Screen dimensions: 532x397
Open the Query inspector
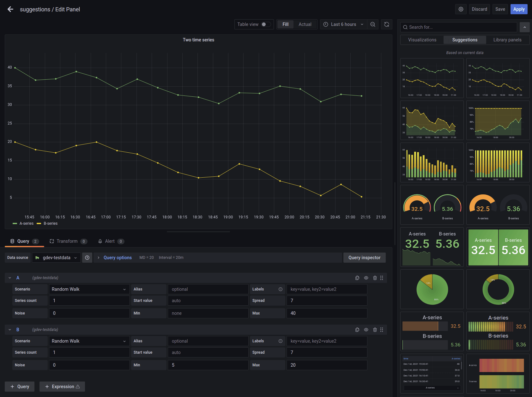(364, 258)
